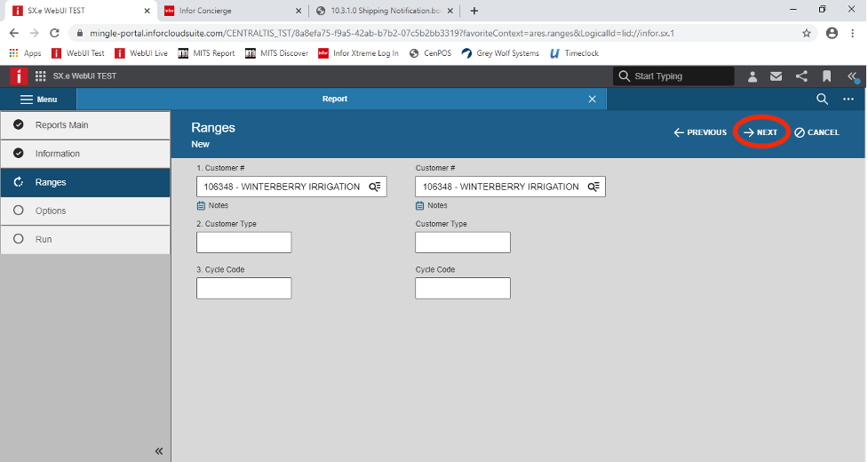The height and width of the screenshot is (462, 868).
Task: Open Chrome profile icon
Action: point(832,33)
